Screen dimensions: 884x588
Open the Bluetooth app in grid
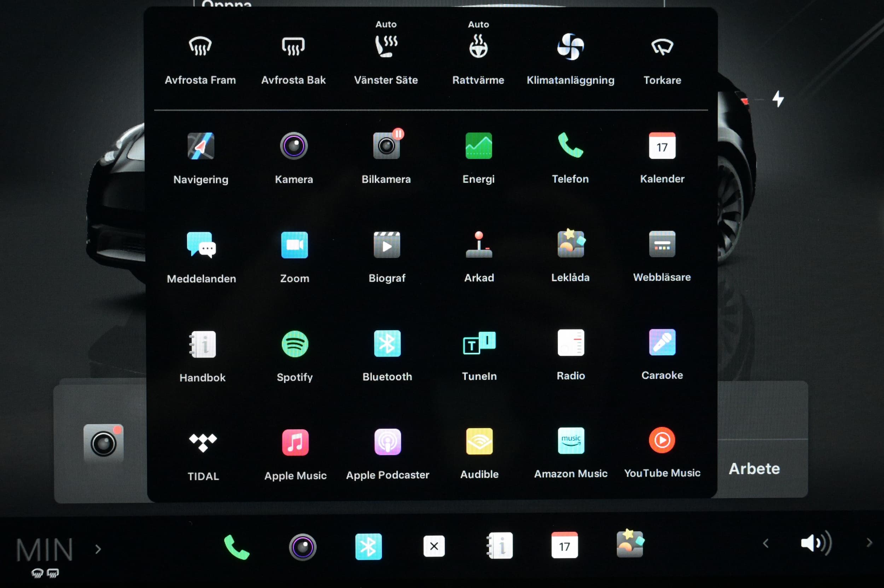387,343
